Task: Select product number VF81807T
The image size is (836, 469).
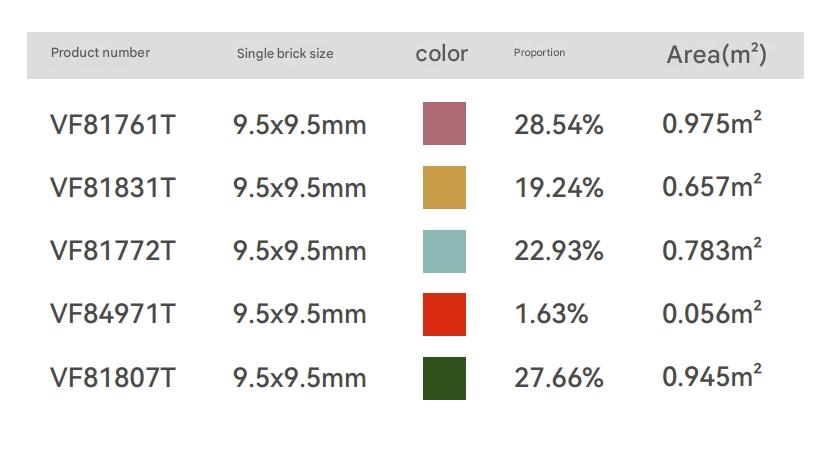Action: (x=113, y=379)
